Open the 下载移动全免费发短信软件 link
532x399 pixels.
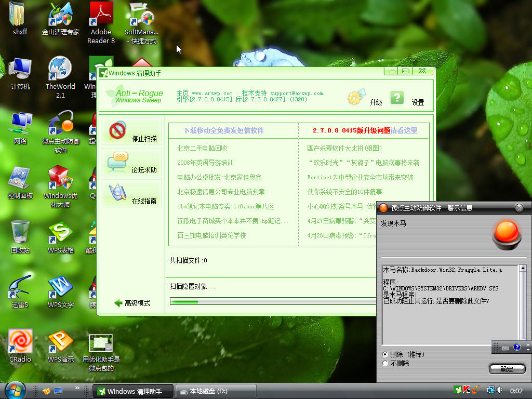(223, 130)
